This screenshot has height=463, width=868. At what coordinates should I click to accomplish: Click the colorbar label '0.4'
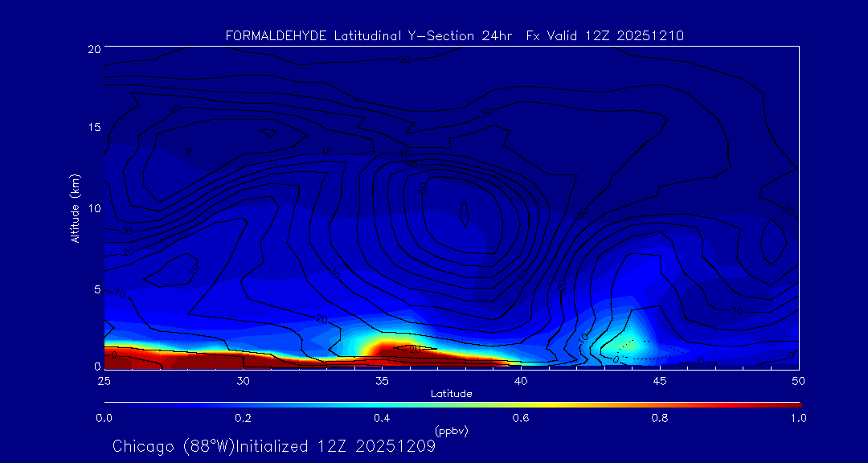point(382,418)
